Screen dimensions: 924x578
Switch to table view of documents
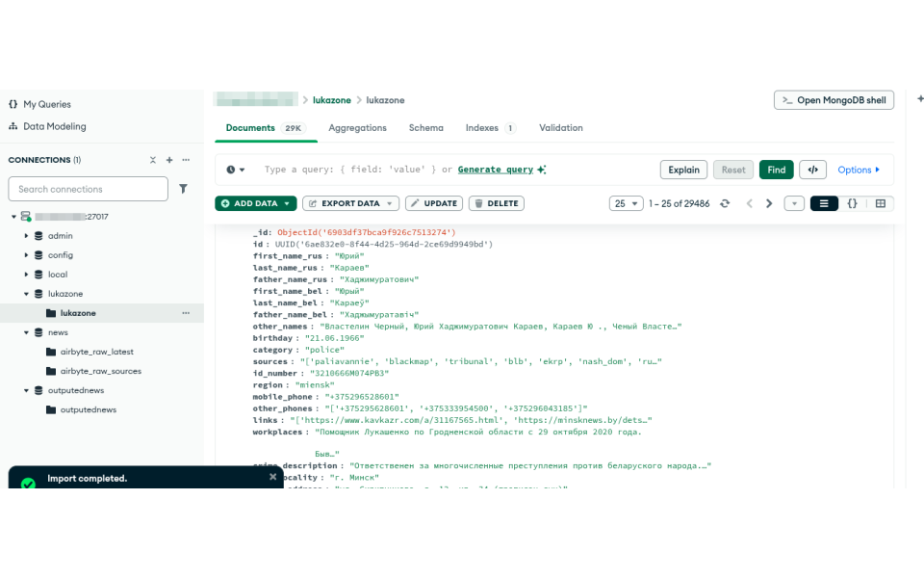880,203
